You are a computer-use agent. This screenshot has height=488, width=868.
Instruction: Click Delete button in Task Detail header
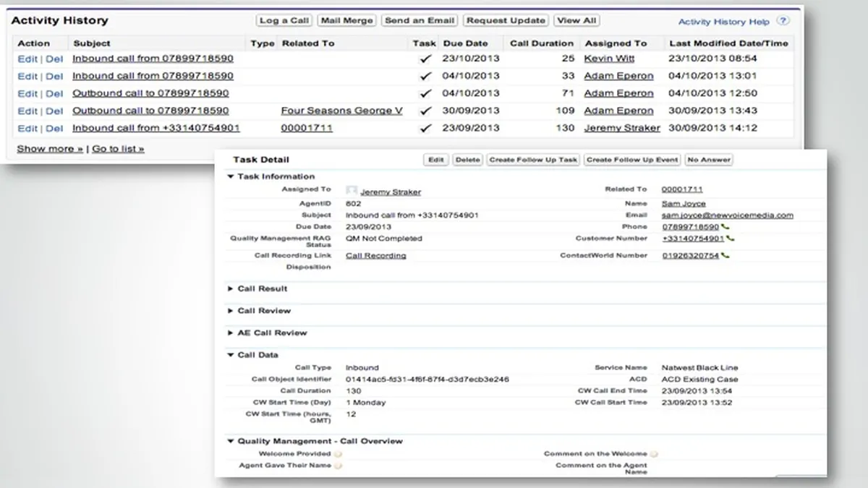[467, 160]
